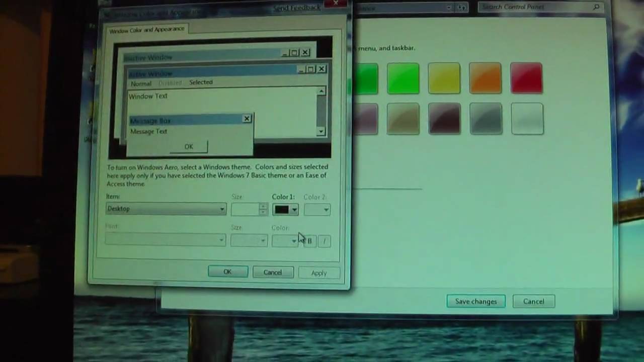Click the magnifier icon in Search Control Panel
Screen dimensions: 644x362
coord(596,7)
